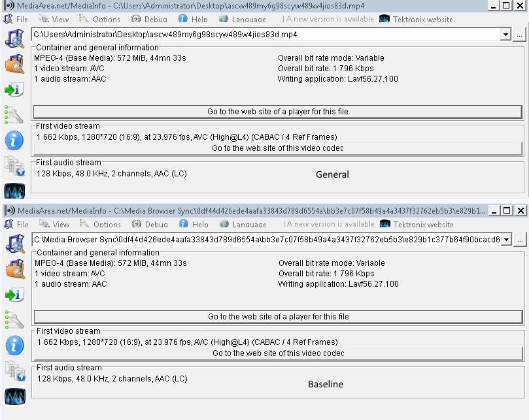The width and height of the screenshot is (529, 420).
Task: Click the '128 Kbps, 48.0 KHz' audio line in bottom window
Action: 112,379
